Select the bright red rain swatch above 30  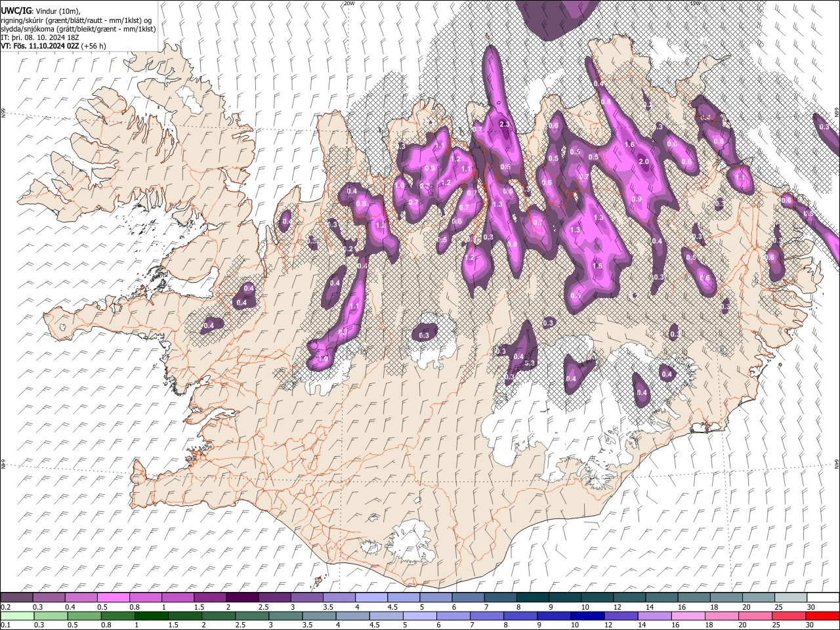(x=822, y=616)
